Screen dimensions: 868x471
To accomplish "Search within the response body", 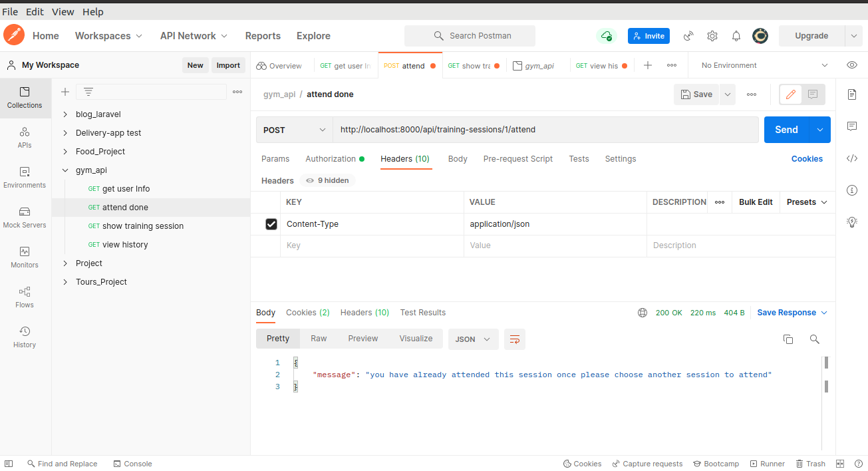I will pyautogui.click(x=814, y=339).
